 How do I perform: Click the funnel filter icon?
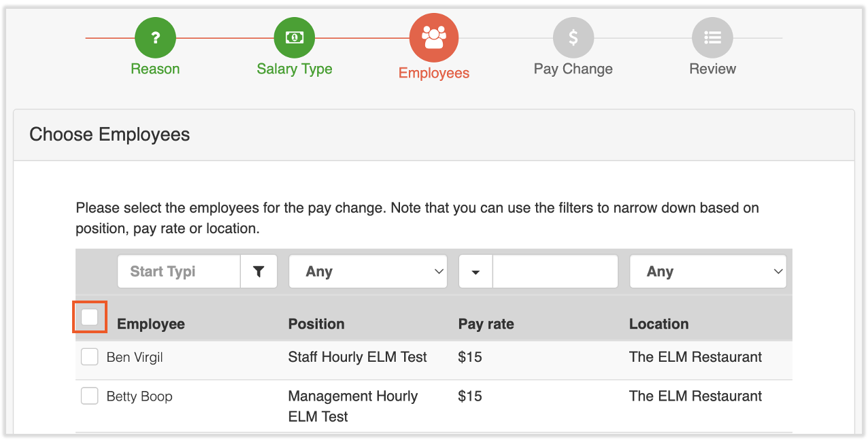point(258,272)
